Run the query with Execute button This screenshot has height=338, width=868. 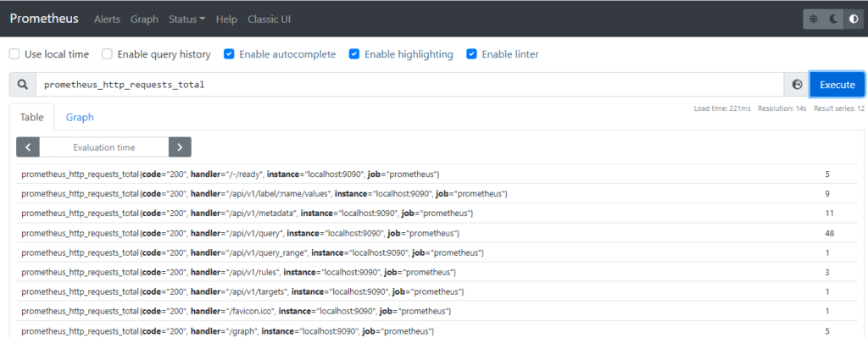837,85
